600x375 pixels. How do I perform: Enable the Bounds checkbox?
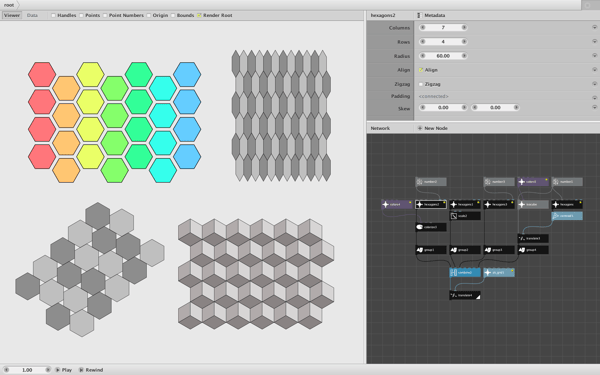point(173,15)
